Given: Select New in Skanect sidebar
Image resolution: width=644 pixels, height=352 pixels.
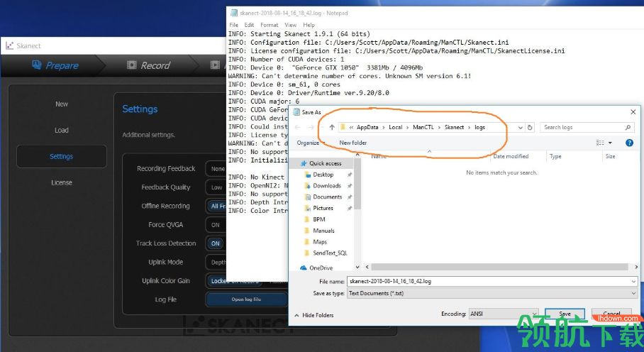Looking at the screenshot, I should [62, 104].
